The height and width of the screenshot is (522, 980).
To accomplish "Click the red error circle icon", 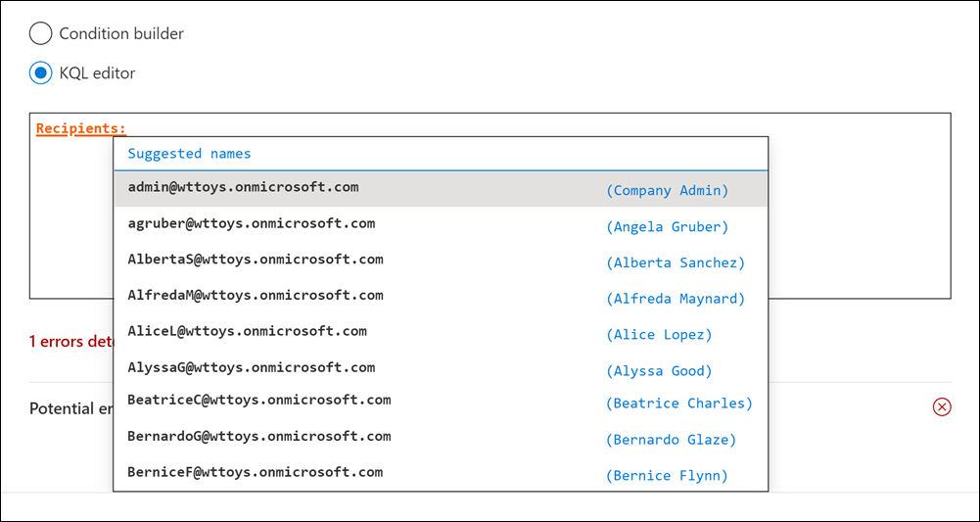I will (942, 407).
